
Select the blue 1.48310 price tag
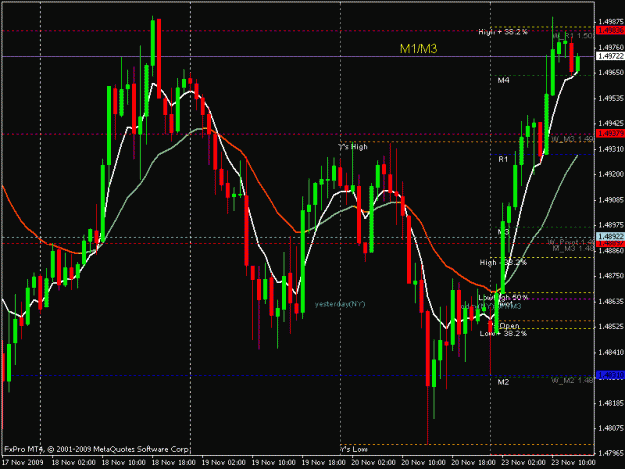[x=610, y=375]
